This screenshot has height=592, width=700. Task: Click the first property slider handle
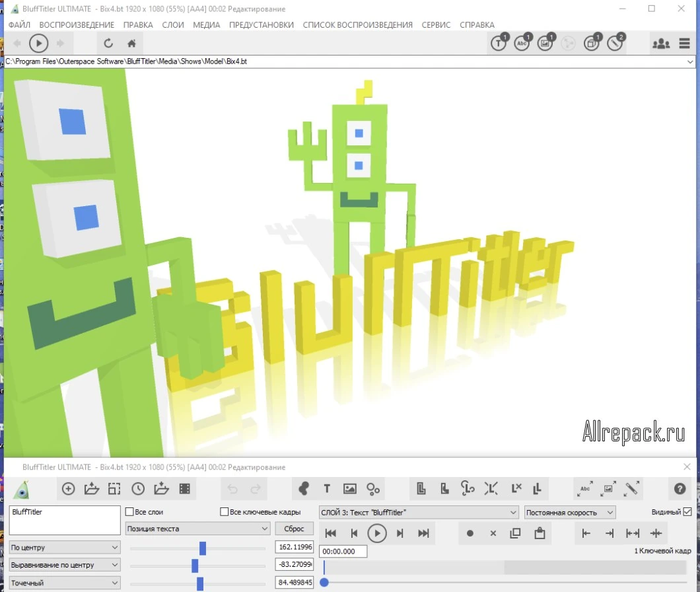pos(203,548)
